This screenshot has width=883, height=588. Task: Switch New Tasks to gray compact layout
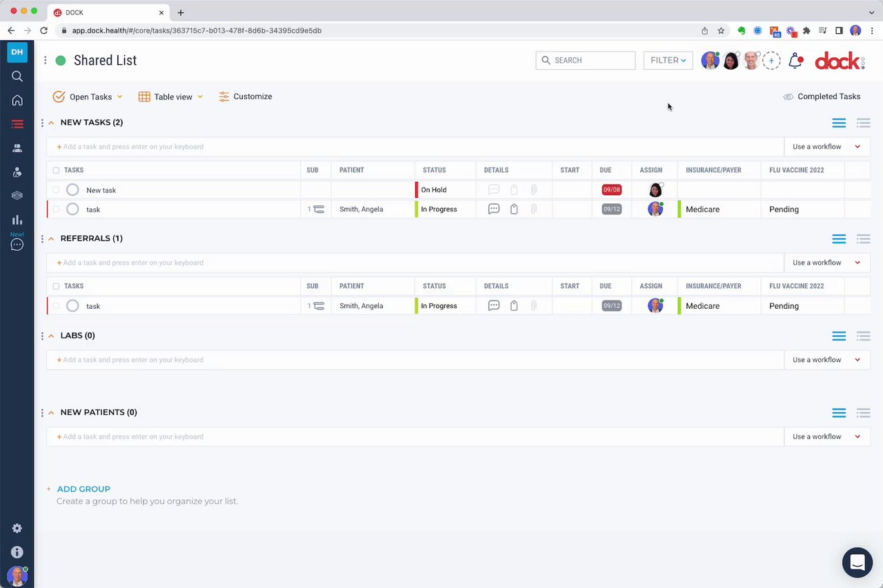click(x=863, y=123)
